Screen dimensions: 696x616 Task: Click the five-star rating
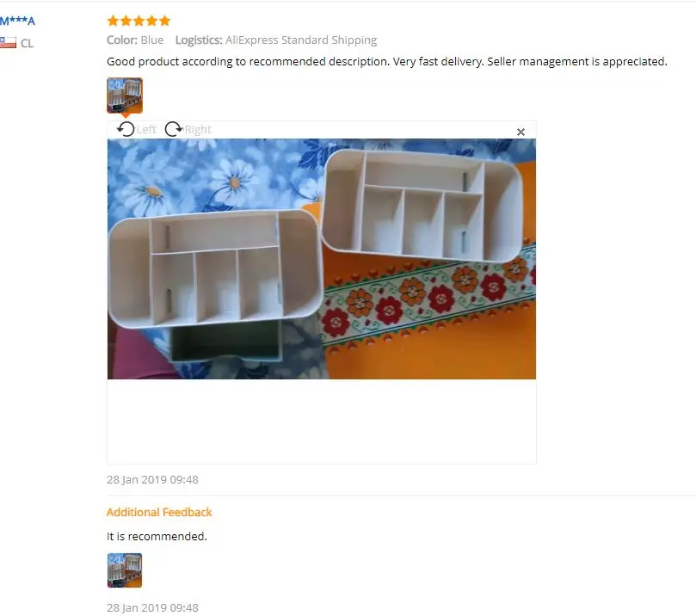point(139,21)
